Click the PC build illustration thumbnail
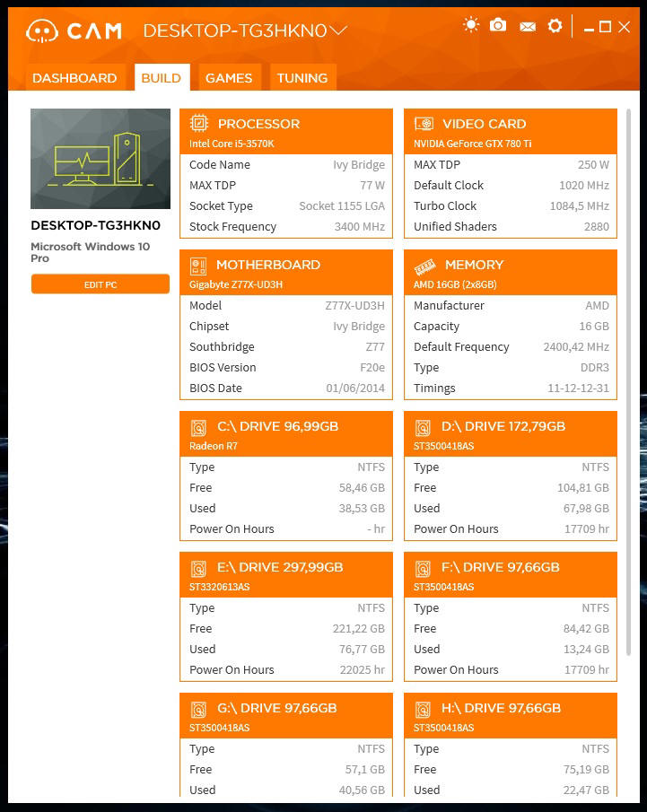The height and width of the screenshot is (812, 647). (x=101, y=159)
